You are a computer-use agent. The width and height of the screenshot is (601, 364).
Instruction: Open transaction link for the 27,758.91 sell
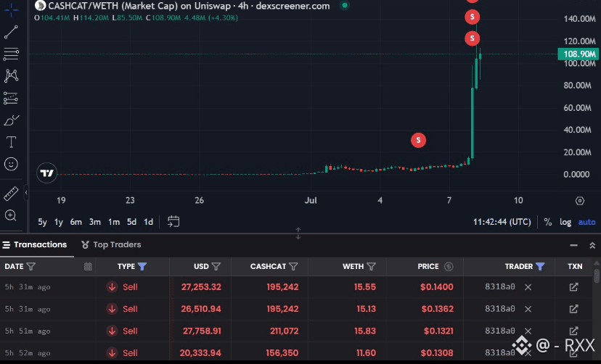pyautogui.click(x=573, y=331)
